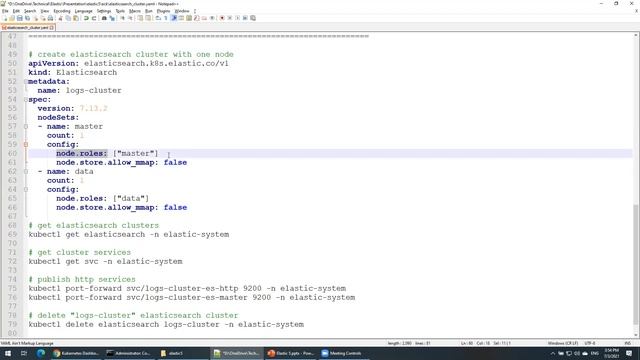Open Find with the binoculars icon
The height and width of the screenshot is (360, 640).
click(104, 18)
